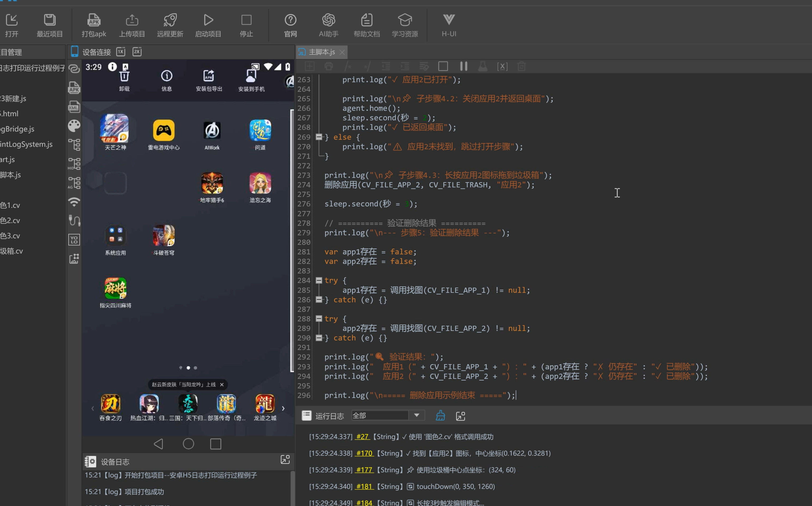Follow the #170 log line link

pyautogui.click(x=364, y=453)
